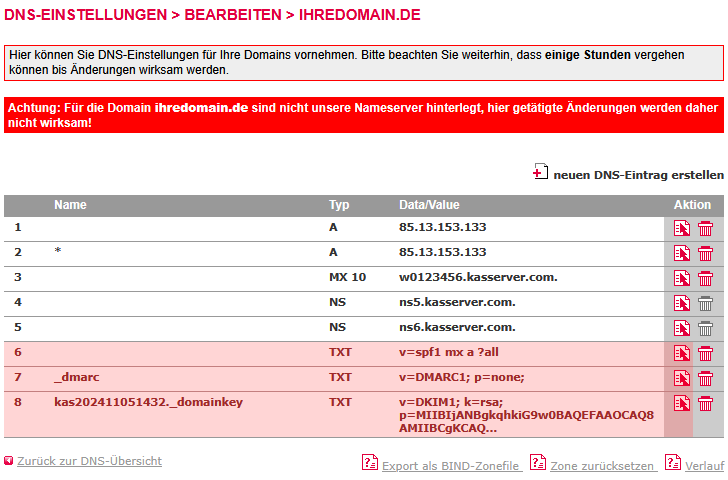Delete the DKIM domainkey TXT record
Image resolution: width=728 pixels, height=480 pixels.
click(705, 403)
